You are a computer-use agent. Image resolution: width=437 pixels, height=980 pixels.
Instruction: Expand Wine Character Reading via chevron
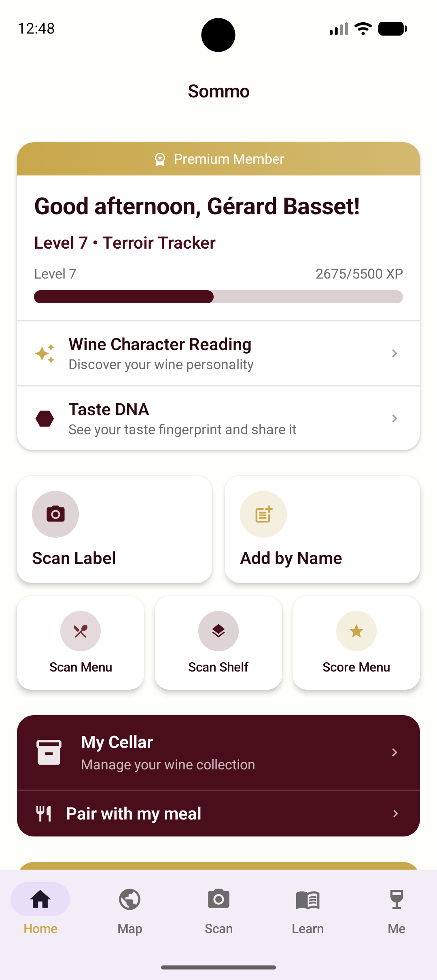click(395, 353)
